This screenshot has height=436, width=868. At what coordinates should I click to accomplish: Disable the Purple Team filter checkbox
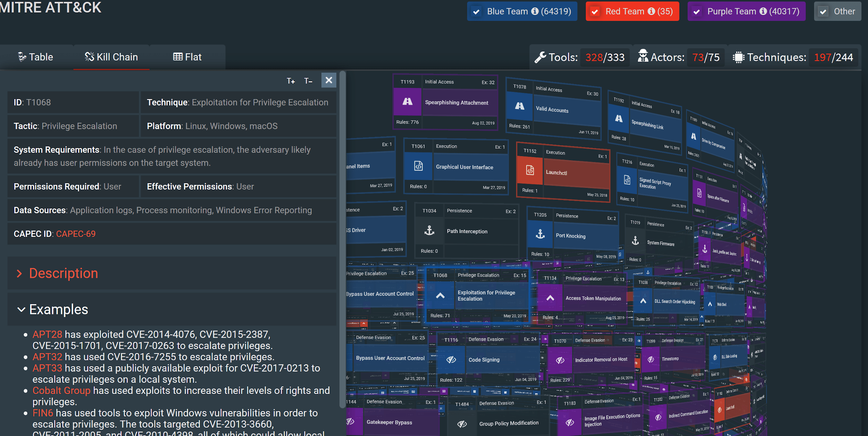coord(696,12)
